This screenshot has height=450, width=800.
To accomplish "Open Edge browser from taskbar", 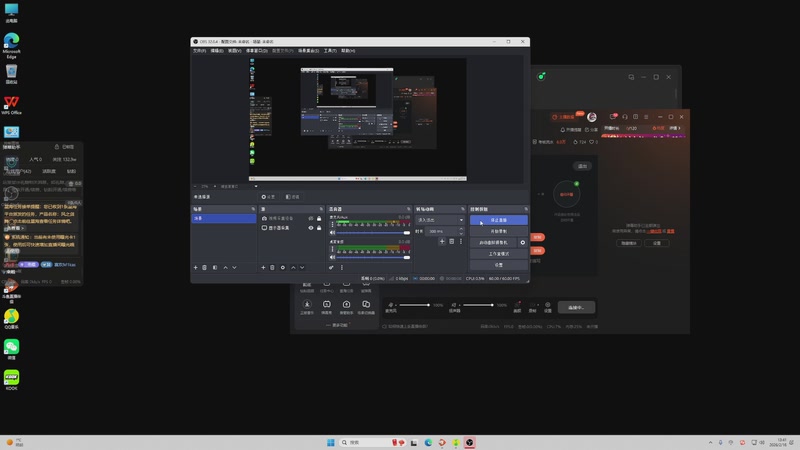I will point(428,442).
